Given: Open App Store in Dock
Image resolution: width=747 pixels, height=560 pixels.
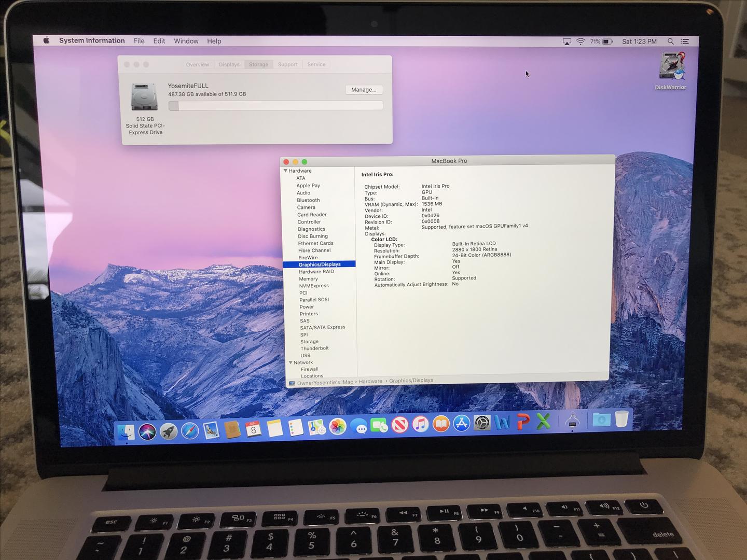Looking at the screenshot, I should pyautogui.click(x=461, y=424).
